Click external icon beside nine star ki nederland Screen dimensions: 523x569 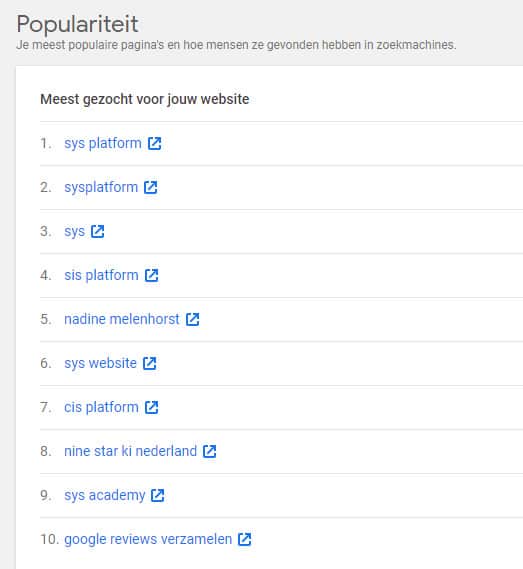pyautogui.click(x=209, y=451)
